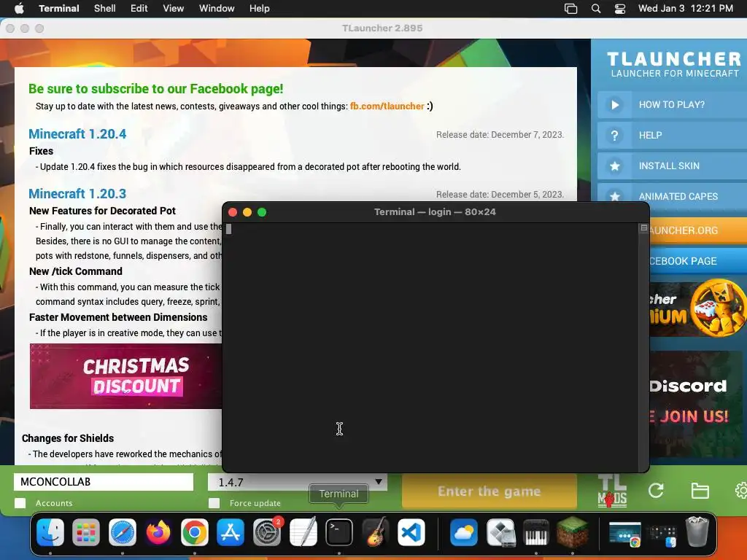Open the App Store dock icon
The width and height of the screenshot is (747, 560).
point(231,532)
